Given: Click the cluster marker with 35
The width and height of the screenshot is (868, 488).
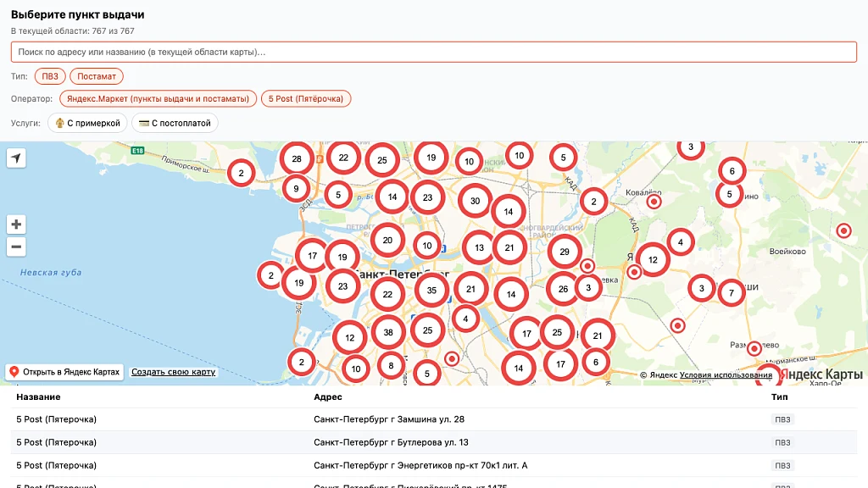Looking at the screenshot, I should point(431,290).
